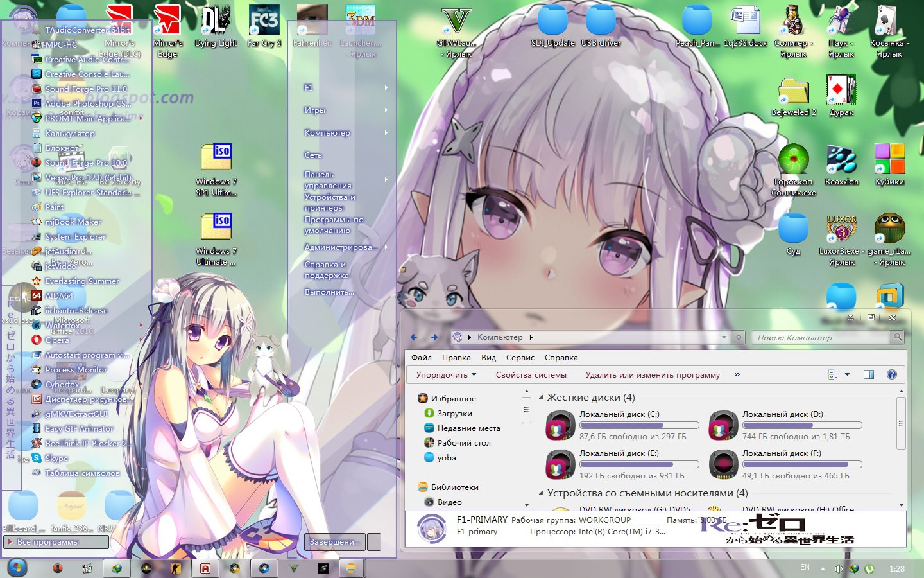Expand the address bar history dropdown

coord(724,337)
